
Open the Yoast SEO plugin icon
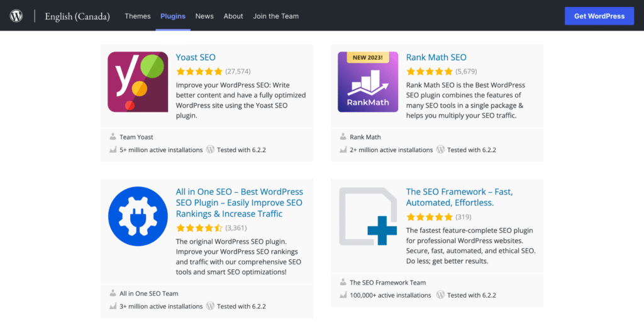tap(138, 82)
